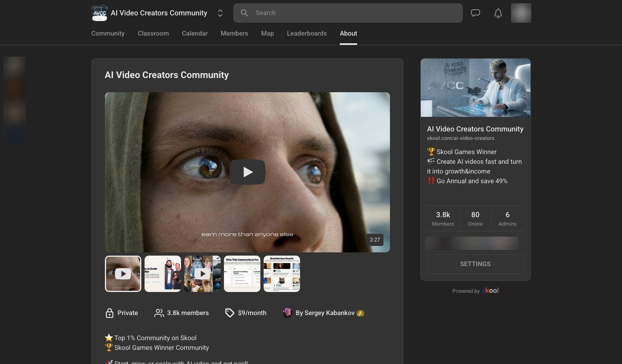Open the notifications bell
The width and height of the screenshot is (622, 364).
498,13
